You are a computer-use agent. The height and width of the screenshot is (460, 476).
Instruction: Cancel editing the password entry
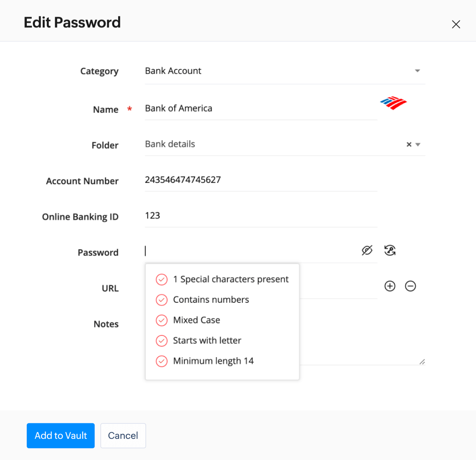point(123,435)
